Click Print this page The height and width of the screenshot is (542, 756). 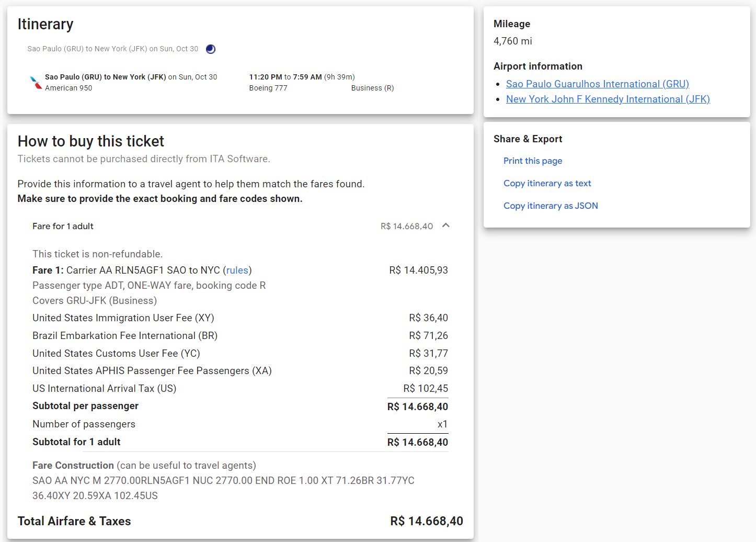pyautogui.click(x=533, y=161)
